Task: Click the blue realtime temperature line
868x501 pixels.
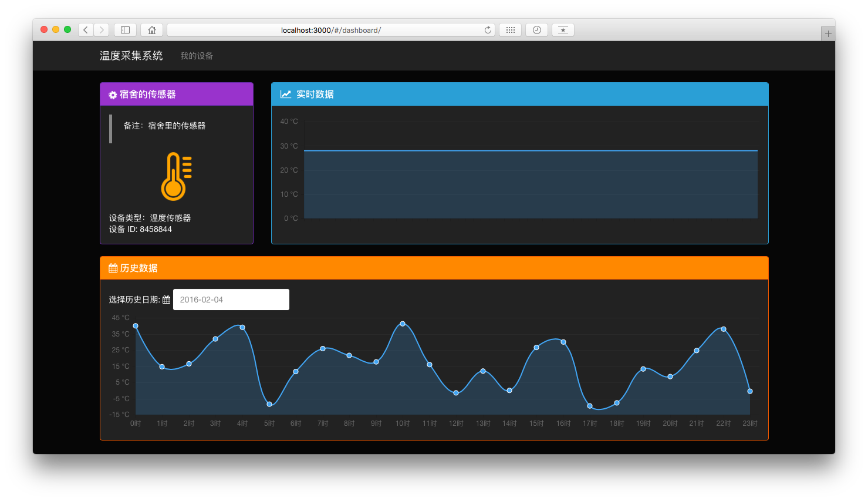Action: [x=531, y=151]
